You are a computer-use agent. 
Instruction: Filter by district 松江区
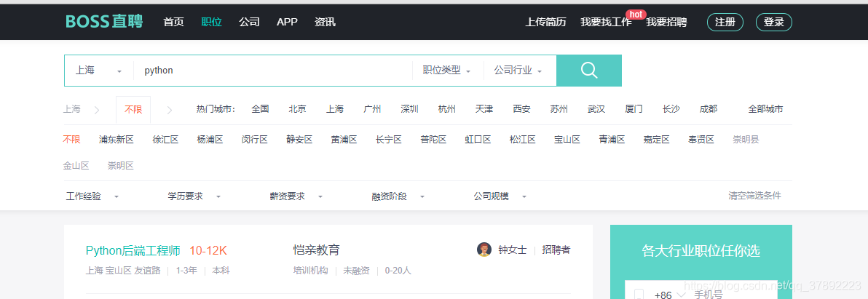pos(523,139)
